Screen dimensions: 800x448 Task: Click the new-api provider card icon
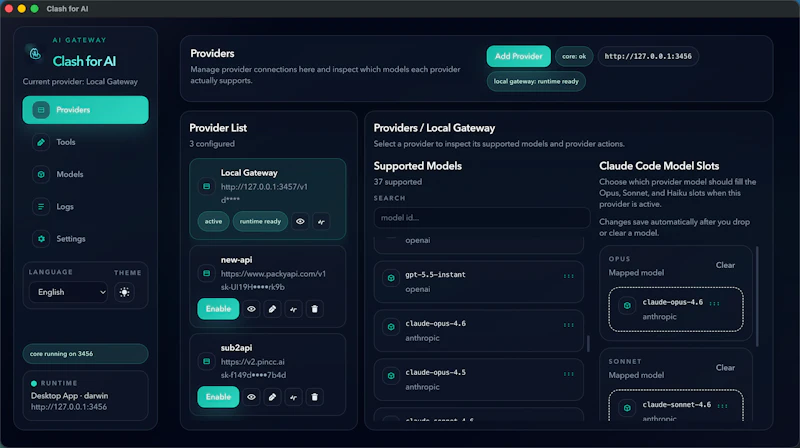[207, 273]
